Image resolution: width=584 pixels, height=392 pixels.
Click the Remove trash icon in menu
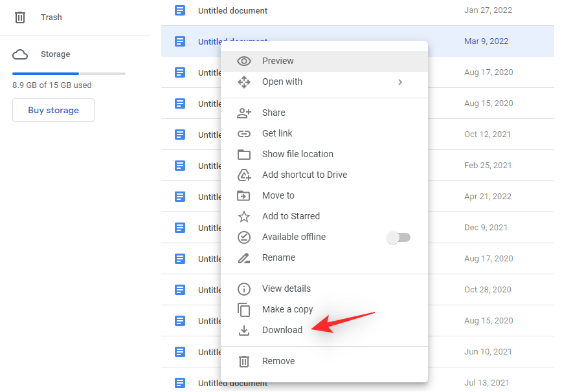coord(244,361)
